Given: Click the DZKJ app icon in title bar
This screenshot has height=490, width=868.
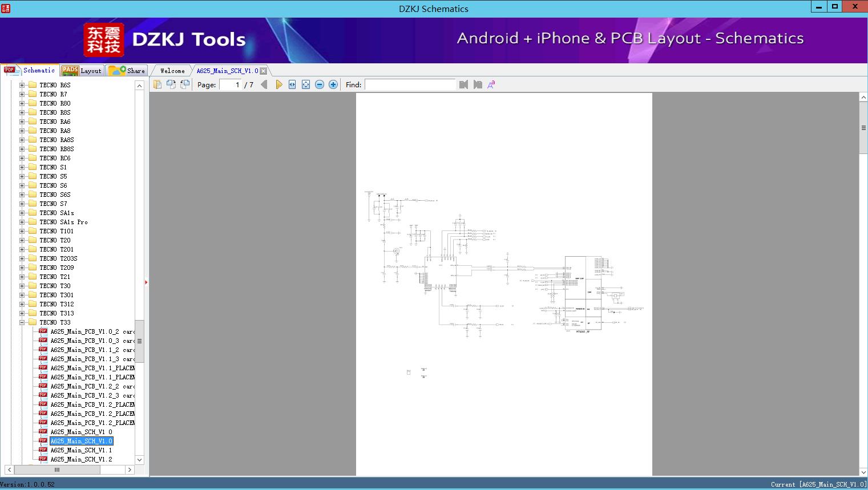Looking at the screenshot, I should (6, 8).
